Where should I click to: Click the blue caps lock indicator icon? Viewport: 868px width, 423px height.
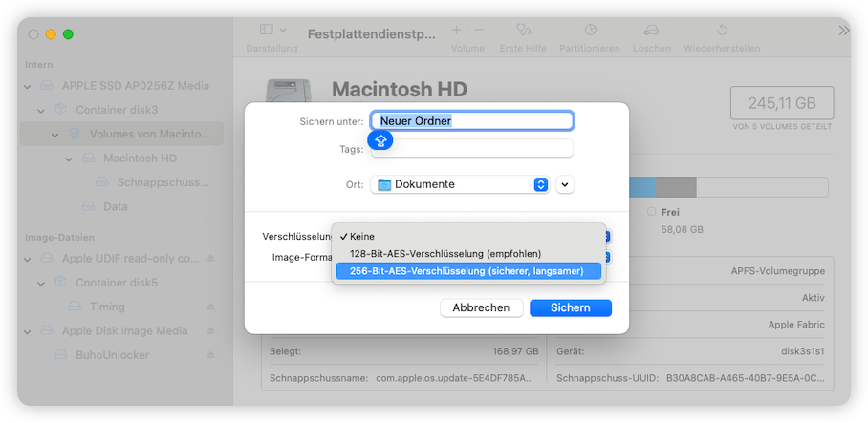pyautogui.click(x=380, y=140)
